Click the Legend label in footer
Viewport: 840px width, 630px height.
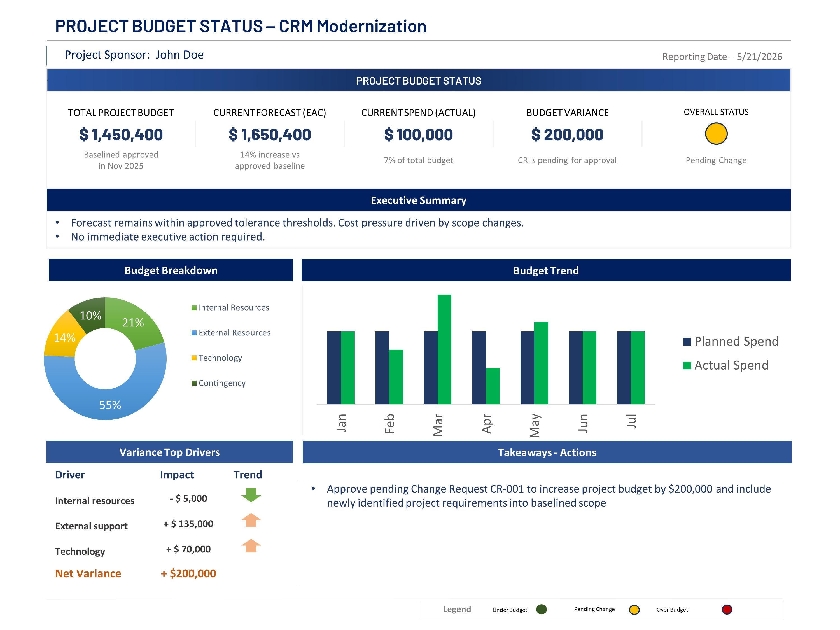pyautogui.click(x=457, y=609)
